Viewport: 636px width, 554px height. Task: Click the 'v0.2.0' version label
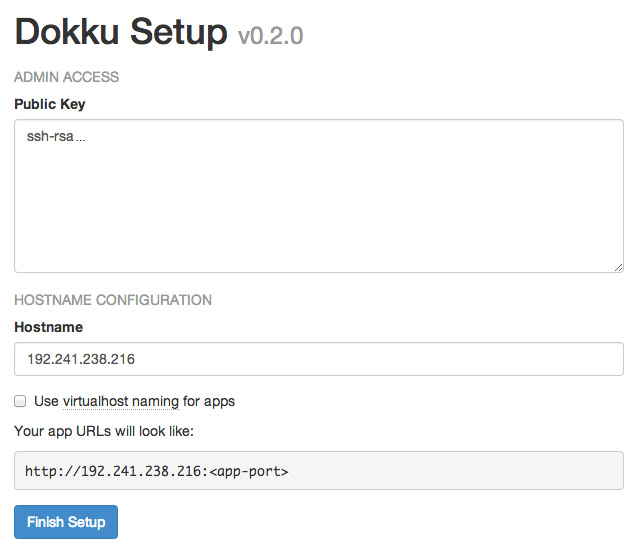coord(271,36)
